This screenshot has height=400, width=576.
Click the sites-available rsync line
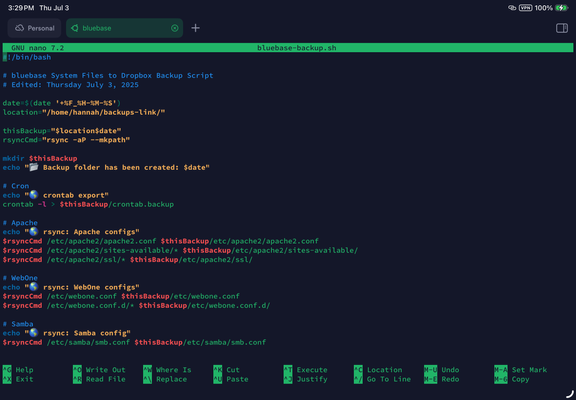coord(180,250)
